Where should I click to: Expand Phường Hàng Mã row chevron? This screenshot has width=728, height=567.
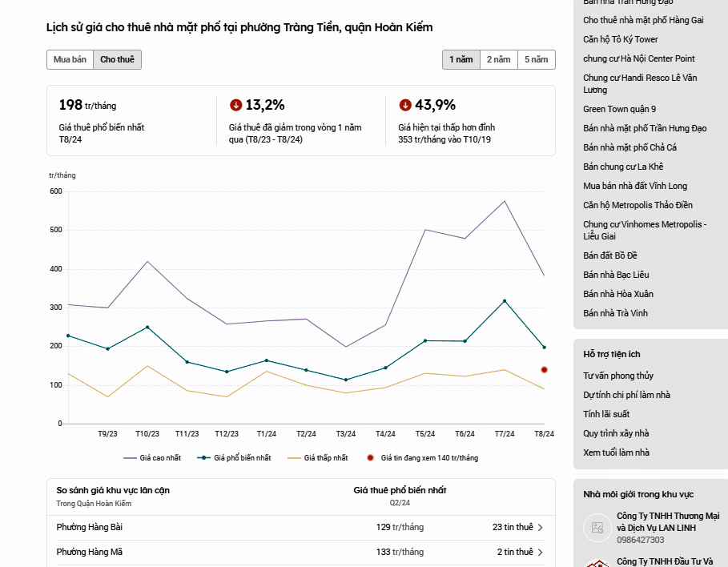541,553
